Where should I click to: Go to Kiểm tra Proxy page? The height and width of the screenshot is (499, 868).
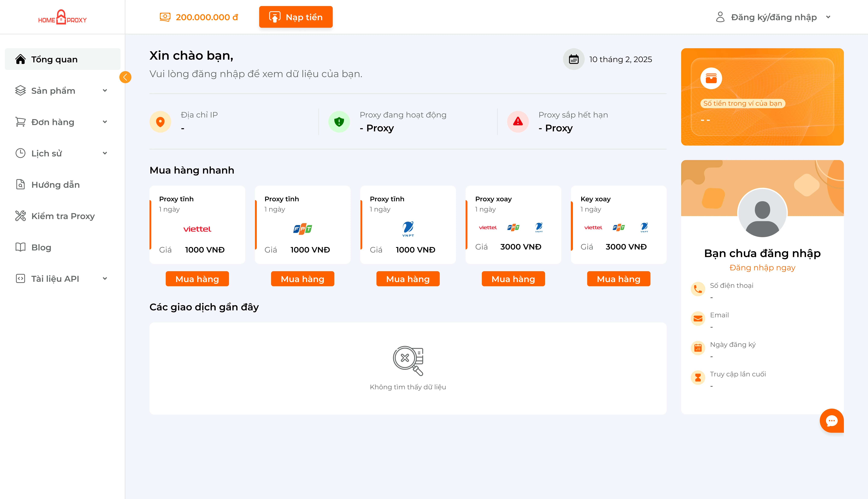point(63,216)
